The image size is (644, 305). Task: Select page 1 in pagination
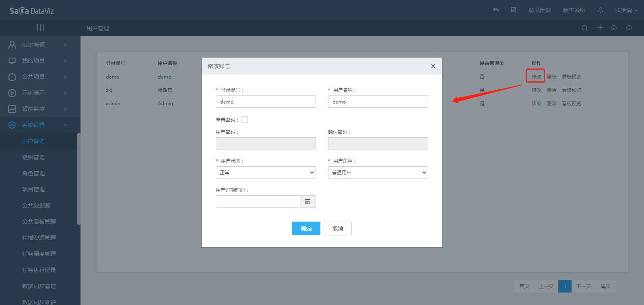(565, 286)
